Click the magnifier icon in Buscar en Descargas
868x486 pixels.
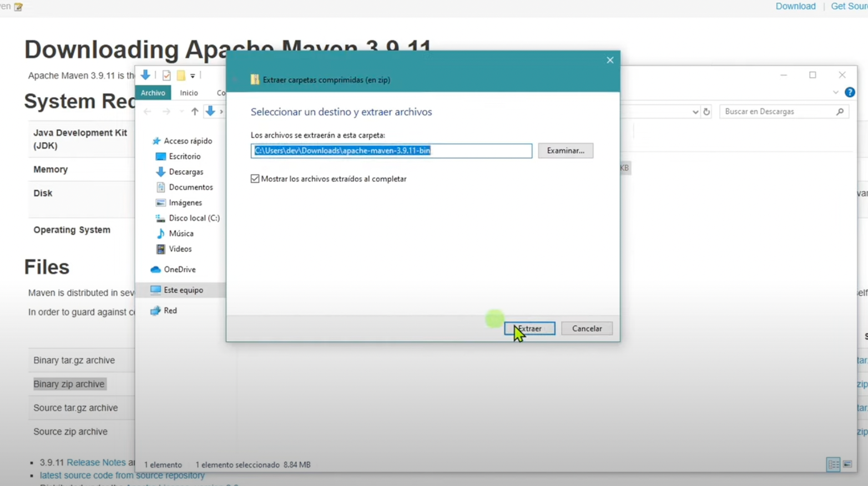click(840, 112)
